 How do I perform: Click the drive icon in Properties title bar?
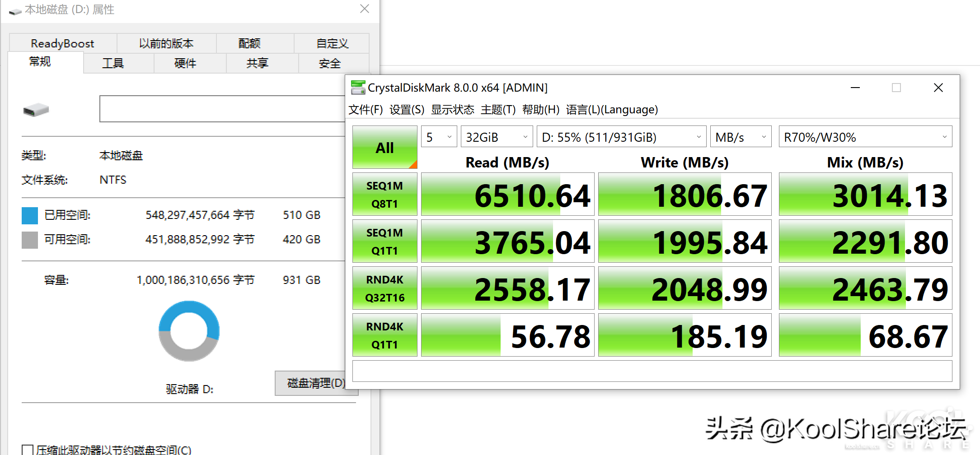coord(15,11)
